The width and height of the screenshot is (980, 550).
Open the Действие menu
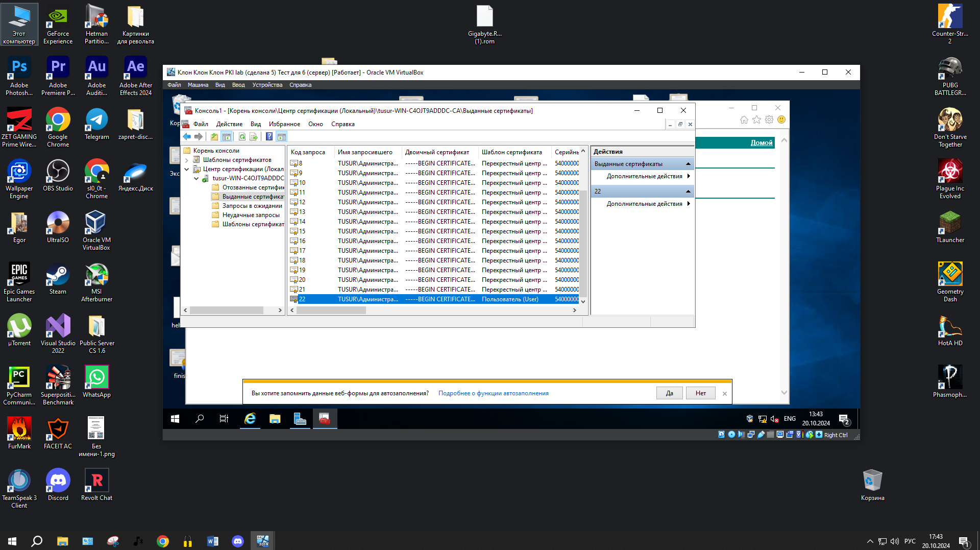click(x=229, y=124)
